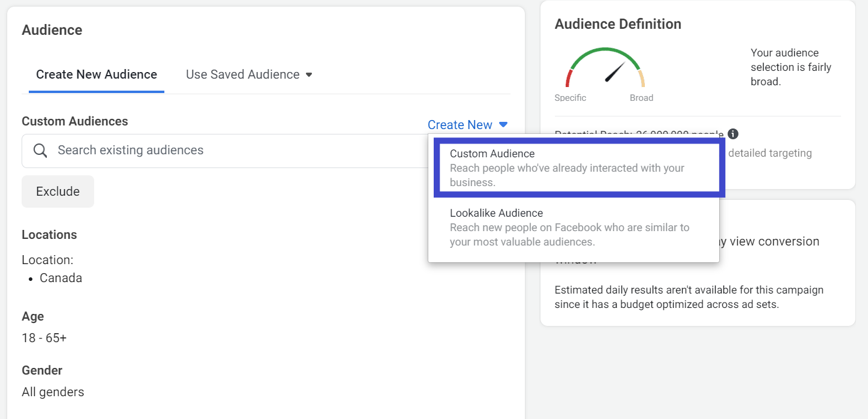Click the Create New link text

pyautogui.click(x=459, y=125)
